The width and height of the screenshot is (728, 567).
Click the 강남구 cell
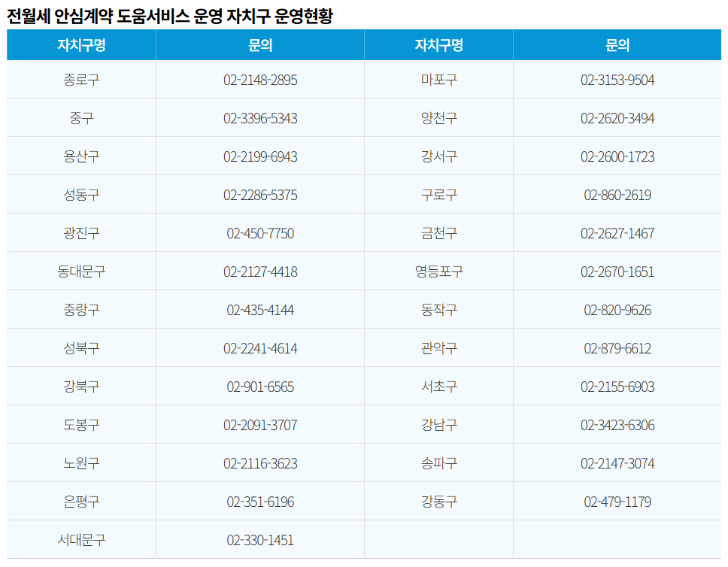[437, 425]
